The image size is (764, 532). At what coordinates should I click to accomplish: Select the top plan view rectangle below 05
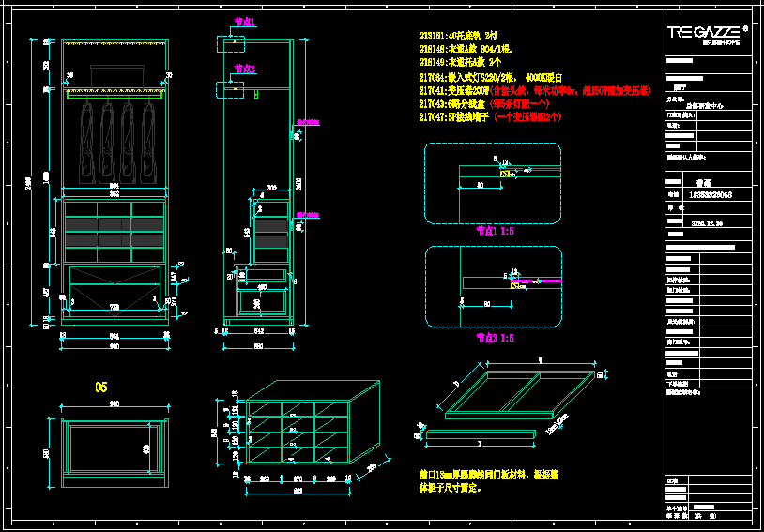click(x=115, y=453)
